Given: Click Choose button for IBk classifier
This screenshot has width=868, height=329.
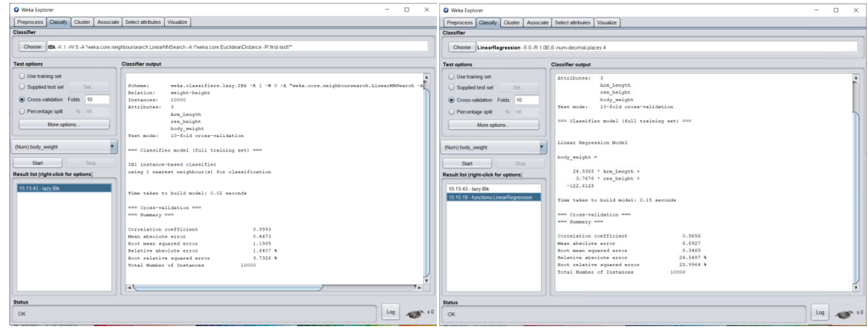Looking at the screenshot, I should [32, 46].
